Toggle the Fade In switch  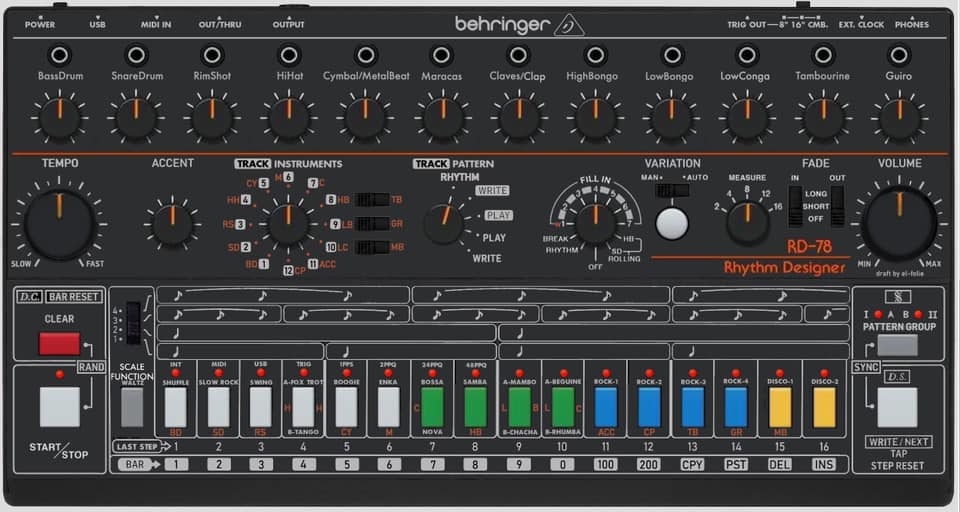click(795, 206)
